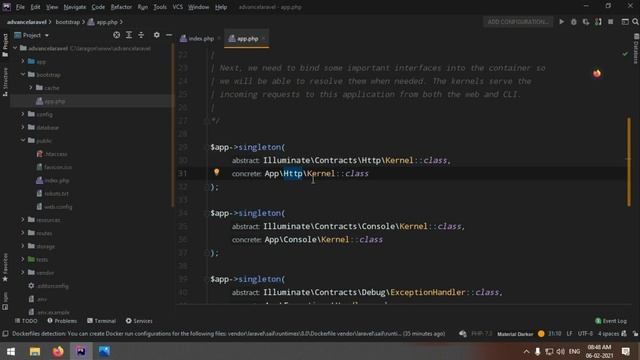Expand the database folder

coord(23,127)
